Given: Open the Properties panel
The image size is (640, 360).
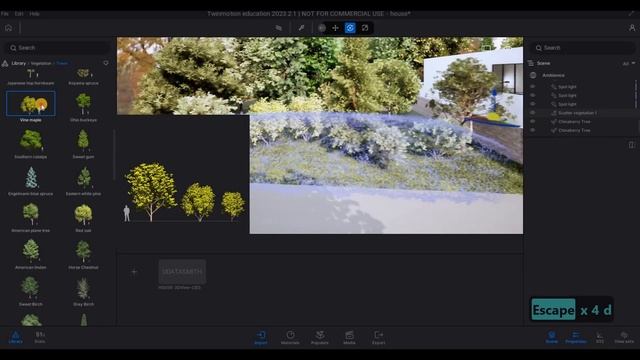Looking at the screenshot, I should click(576, 337).
